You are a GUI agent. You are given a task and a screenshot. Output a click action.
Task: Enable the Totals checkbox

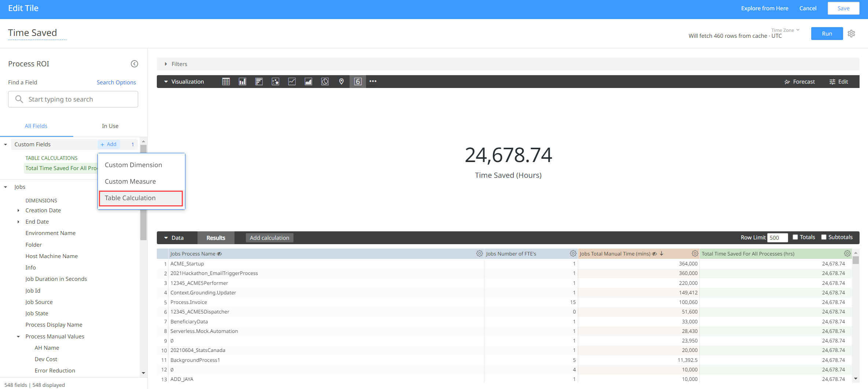pos(795,237)
